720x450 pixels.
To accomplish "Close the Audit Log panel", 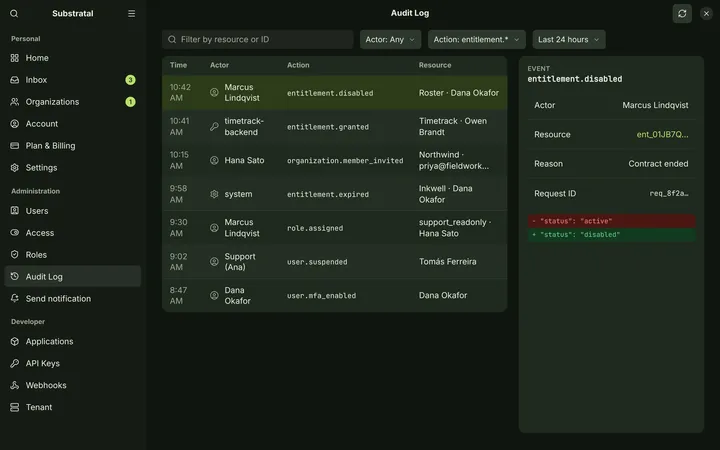I will pyautogui.click(x=706, y=13).
